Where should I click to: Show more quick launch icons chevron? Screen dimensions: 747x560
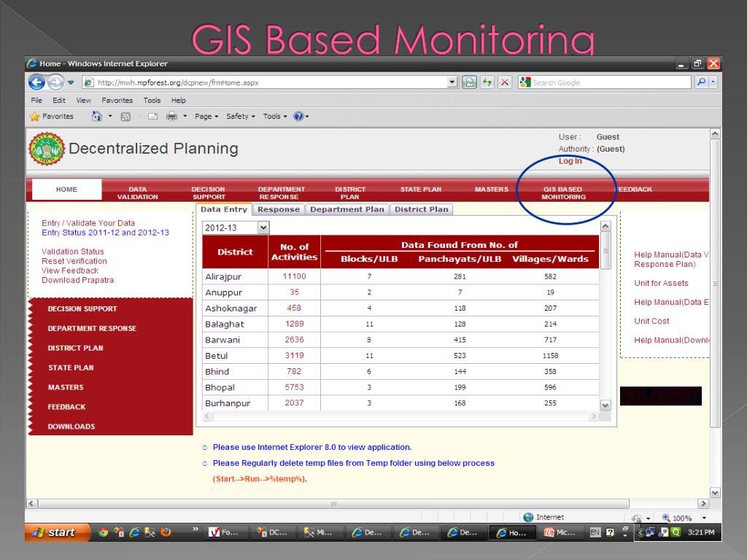click(196, 529)
